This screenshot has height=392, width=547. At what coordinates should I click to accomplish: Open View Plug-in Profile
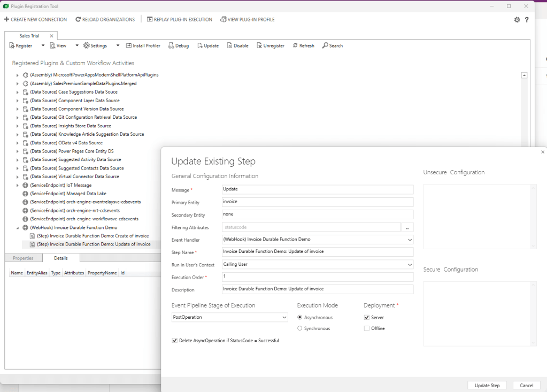[248, 20]
